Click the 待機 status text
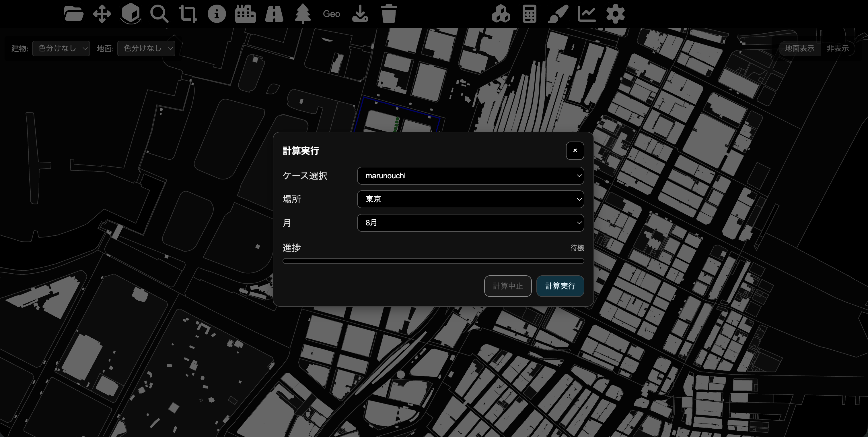This screenshot has width=868, height=437. tap(577, 248)
